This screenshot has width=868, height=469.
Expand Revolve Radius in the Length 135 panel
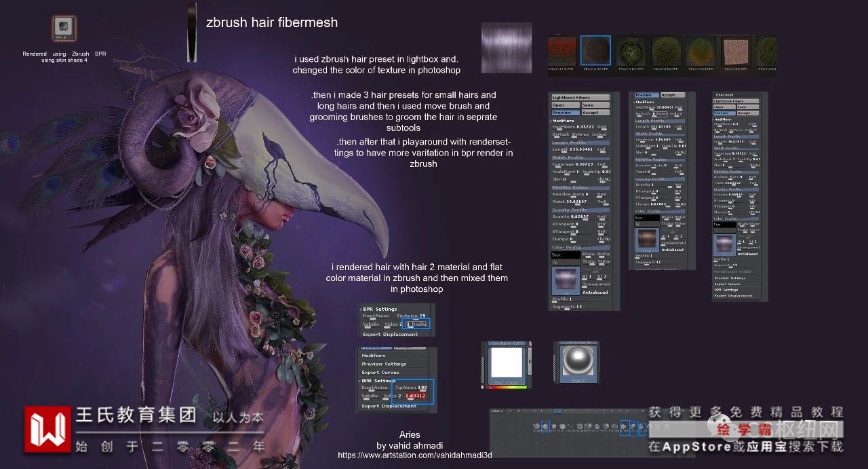(x=580, y=187)
